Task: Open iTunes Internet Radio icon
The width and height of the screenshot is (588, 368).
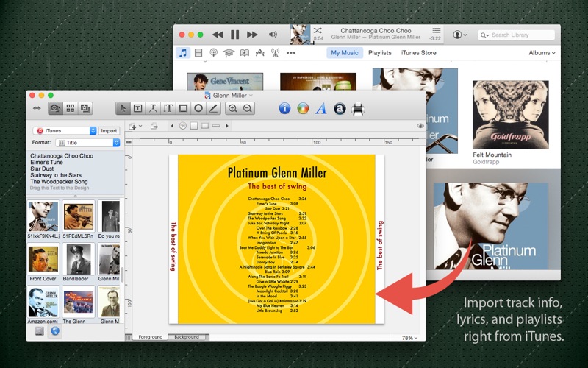Action: pyautogui.click(x=275, y=53)
